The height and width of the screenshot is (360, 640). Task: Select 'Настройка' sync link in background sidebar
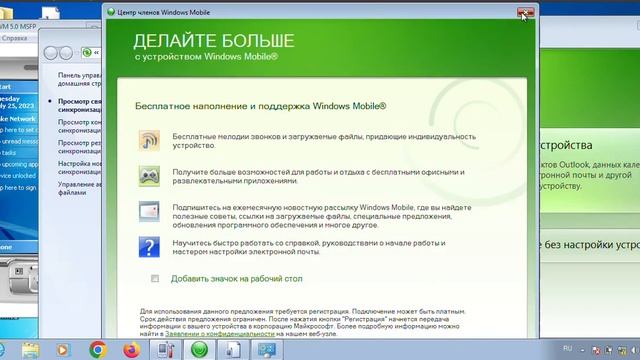point(80,167)
